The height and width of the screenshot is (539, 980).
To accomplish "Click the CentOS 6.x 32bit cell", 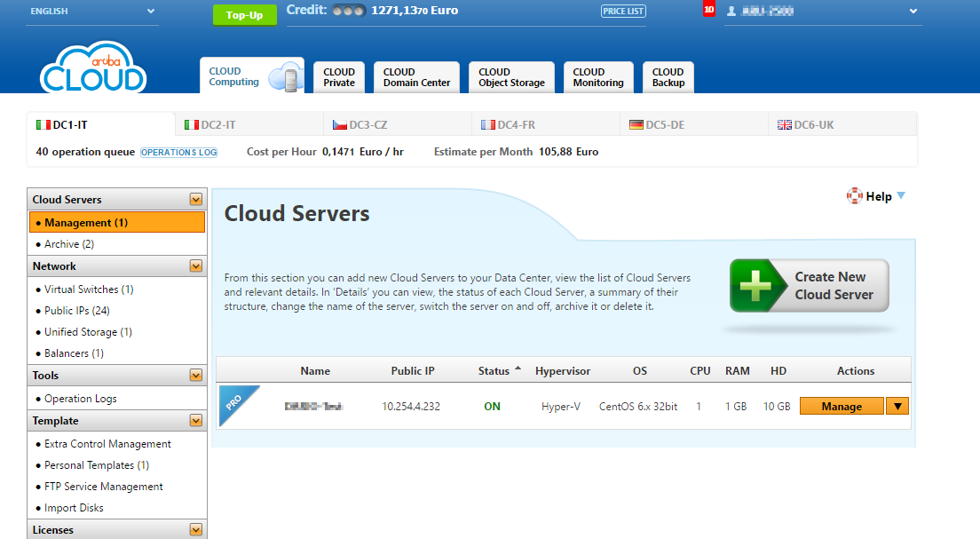I will pos(638,407).
